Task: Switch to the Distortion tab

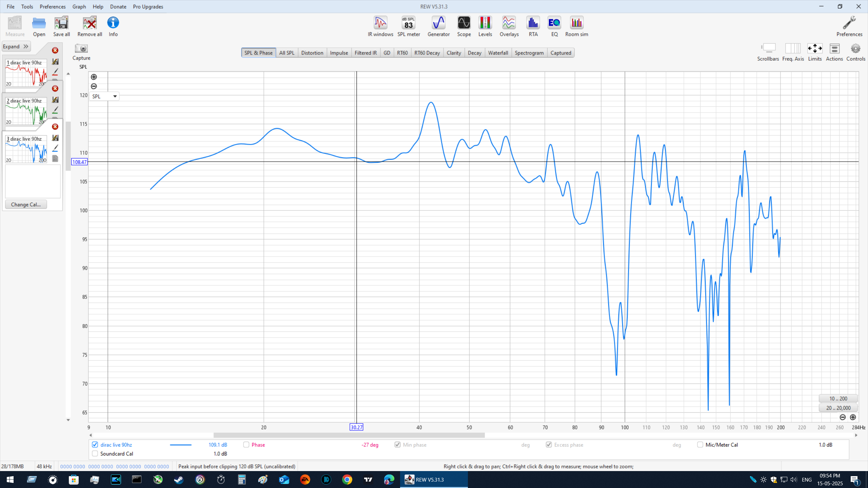Action: coord(312,53)
